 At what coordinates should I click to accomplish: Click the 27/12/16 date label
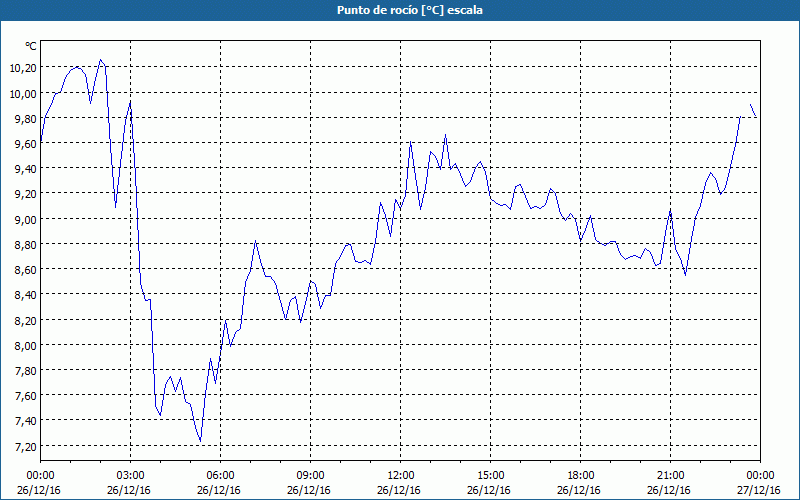coord(759,490)
